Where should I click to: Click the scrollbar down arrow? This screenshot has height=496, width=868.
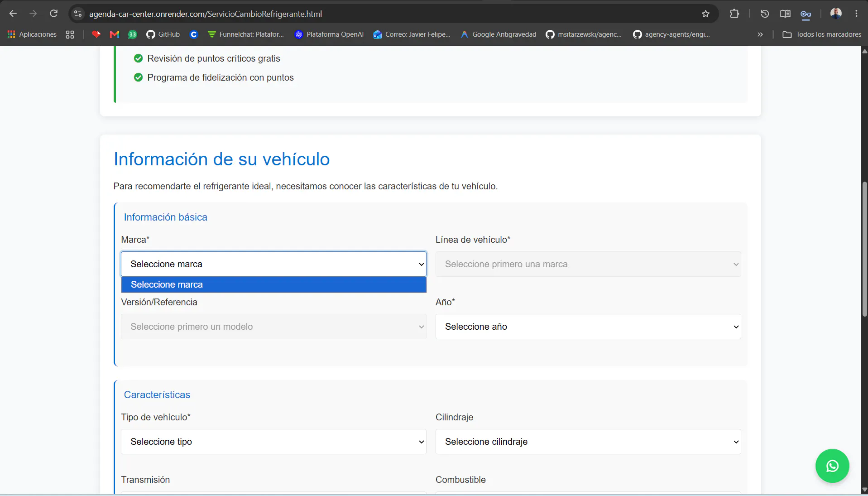(x=864, y=490)
